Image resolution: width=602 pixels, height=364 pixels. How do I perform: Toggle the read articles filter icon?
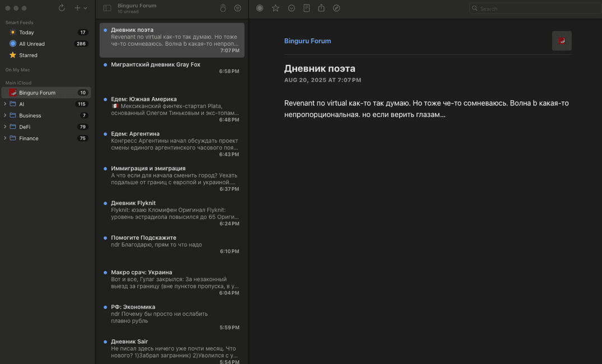coord(238,8)
